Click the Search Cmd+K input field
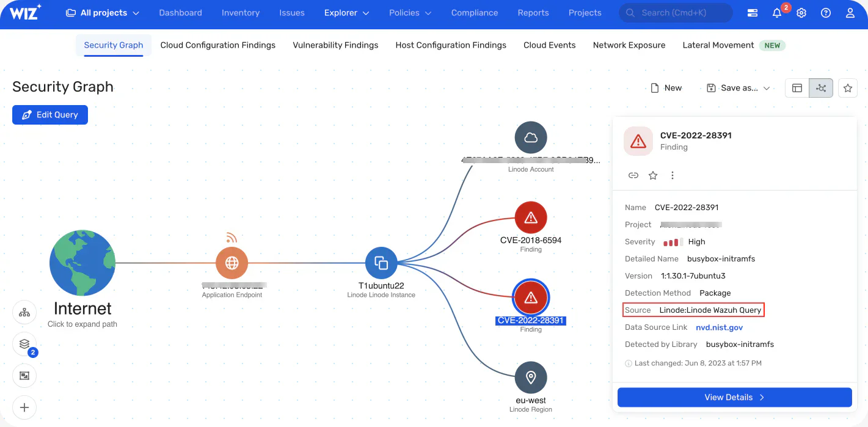This screenshot has height=427, width=868. (x=675, y=12)
